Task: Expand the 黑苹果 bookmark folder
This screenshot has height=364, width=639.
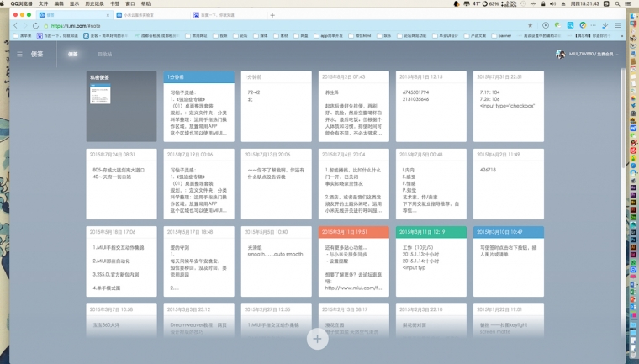Action: pos(22,35)
